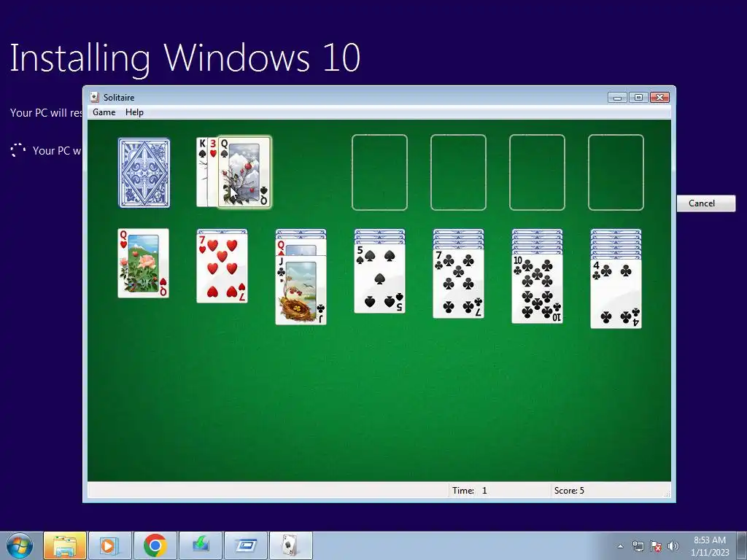The width and height of the screenshot is (747, 560).
Task: Select the 4 of Clubs card
Action: click(x=616, y=294)
